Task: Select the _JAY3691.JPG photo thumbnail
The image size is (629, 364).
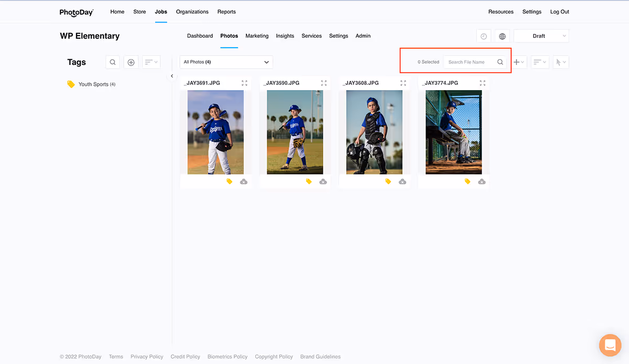Action: (215, 132)
